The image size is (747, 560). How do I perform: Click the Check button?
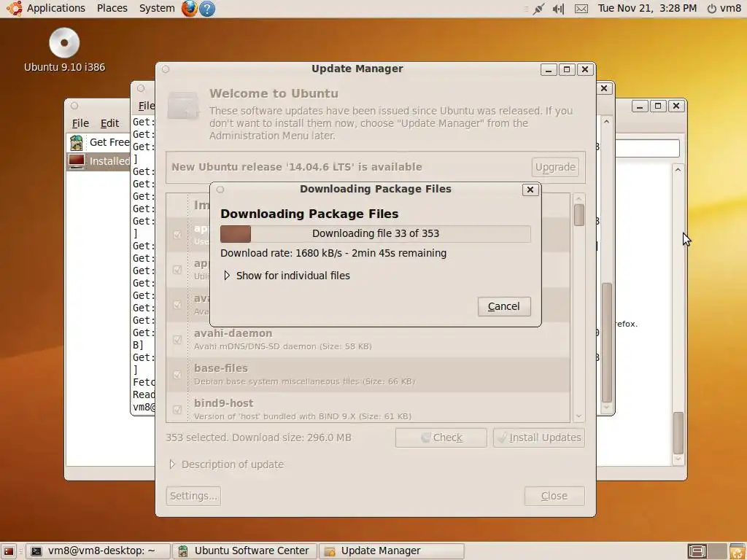tap(441, 437)
